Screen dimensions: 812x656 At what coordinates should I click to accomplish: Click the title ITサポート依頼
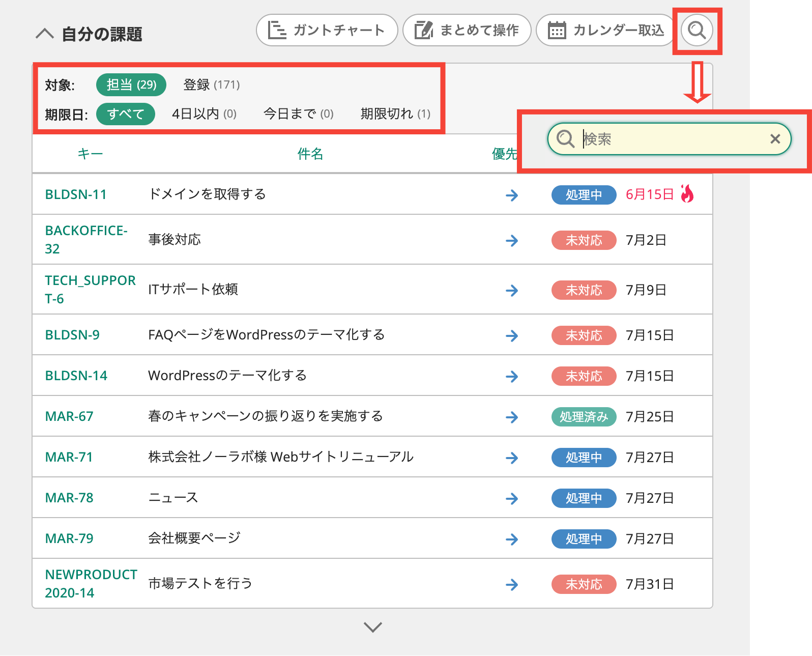193,289
